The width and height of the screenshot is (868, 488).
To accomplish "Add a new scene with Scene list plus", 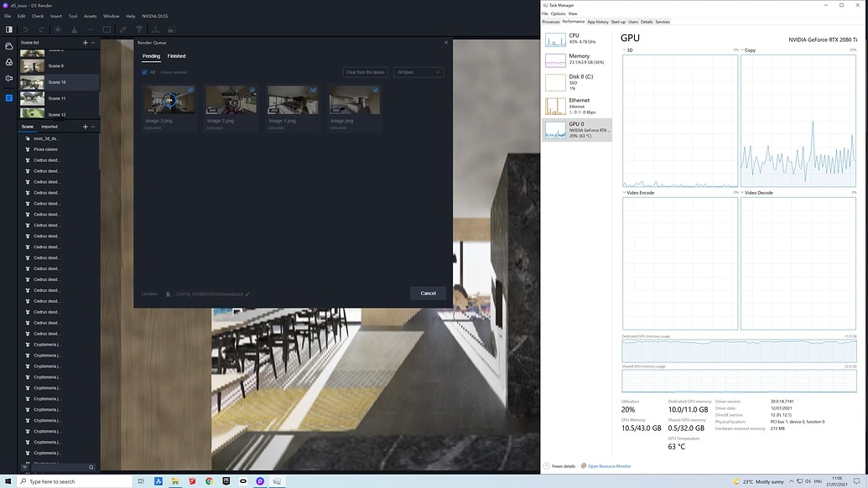I will click(86, 43).
